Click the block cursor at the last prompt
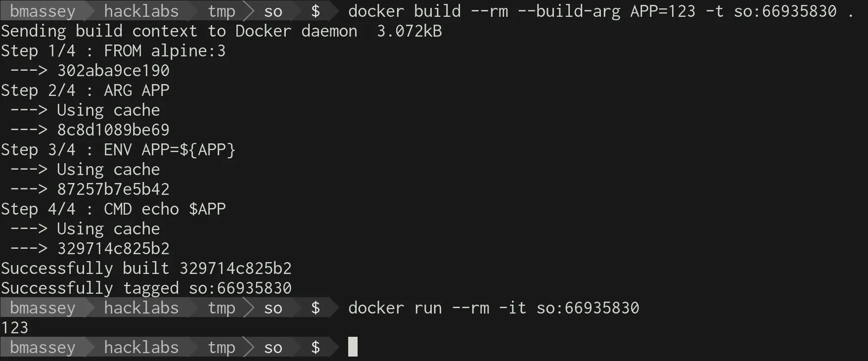This screenshot has height=361, width=868. (x=353, y=347)
